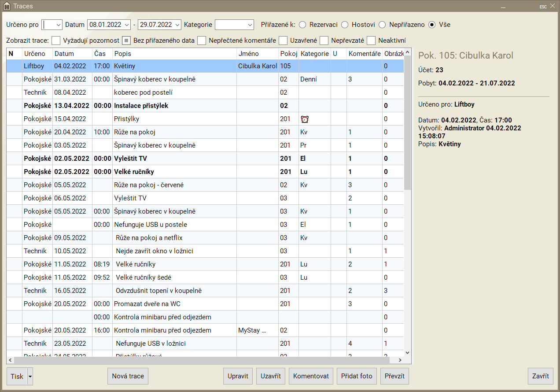Sort by the Datum column header

click(64, 54)
